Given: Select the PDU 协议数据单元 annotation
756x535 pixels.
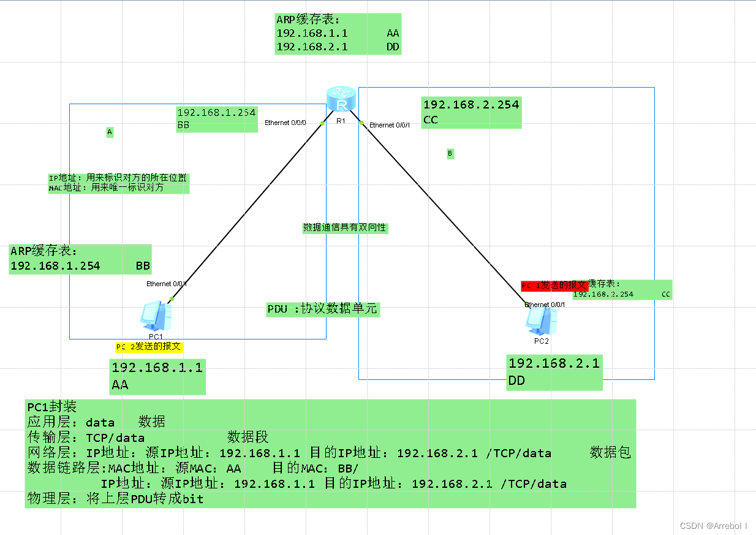Looking at the screenshot, I should click(323, 309).
